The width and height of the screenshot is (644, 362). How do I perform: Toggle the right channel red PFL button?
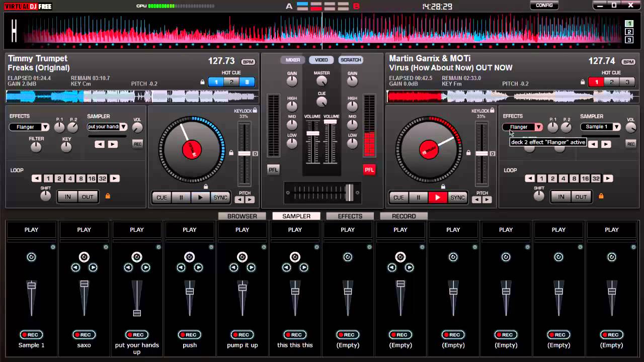[369, 170]
